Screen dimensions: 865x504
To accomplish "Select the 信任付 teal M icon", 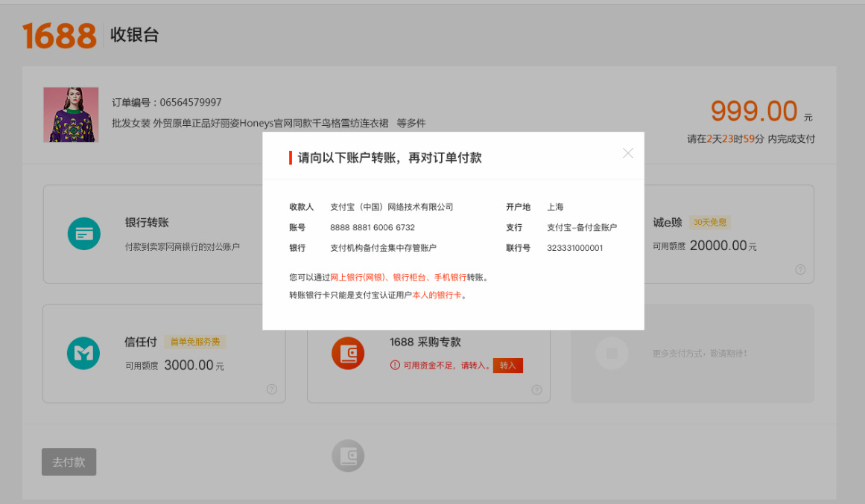I will click(83, 353).
